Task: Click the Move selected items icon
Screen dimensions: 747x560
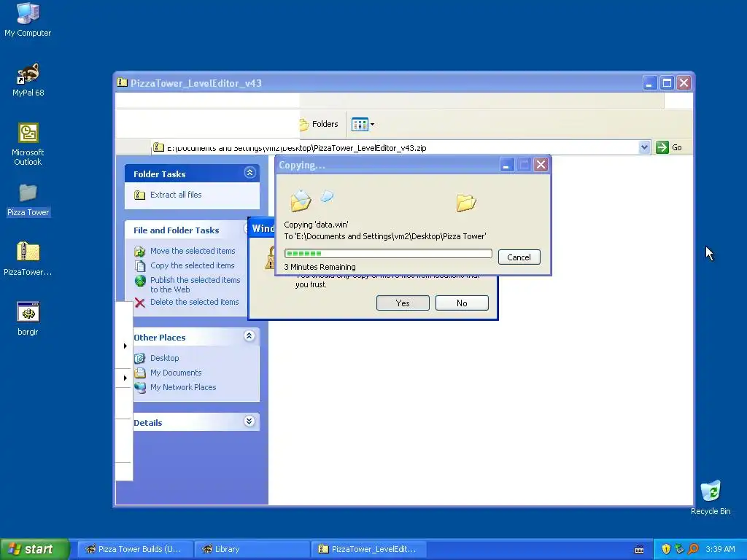Action: click(x=139, y=252)
